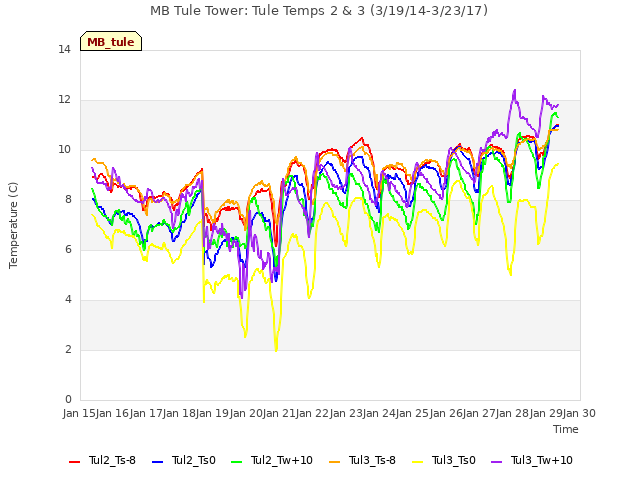The width and height of the screenshot is (640, 480).
Task: Click the 6 y-axis tick label
Action: (68, 250)
